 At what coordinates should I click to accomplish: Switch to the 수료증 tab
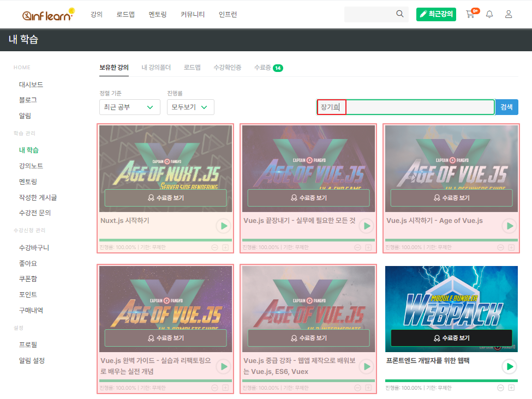point(268,68)
